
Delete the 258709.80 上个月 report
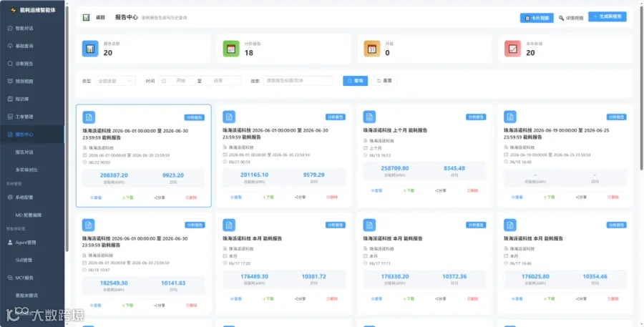pos(473,190)
